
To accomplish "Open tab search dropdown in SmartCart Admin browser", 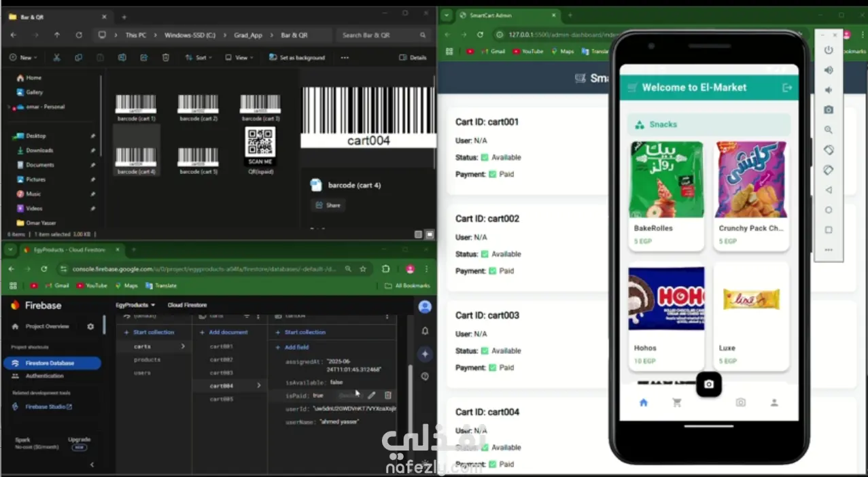I will (447, 15).
